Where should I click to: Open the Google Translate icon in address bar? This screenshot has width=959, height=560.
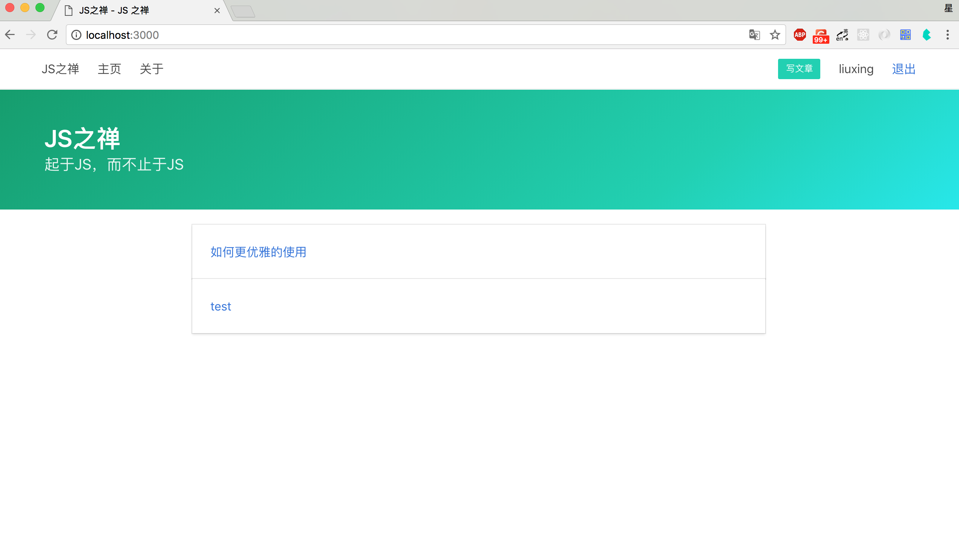coord(754,35)
